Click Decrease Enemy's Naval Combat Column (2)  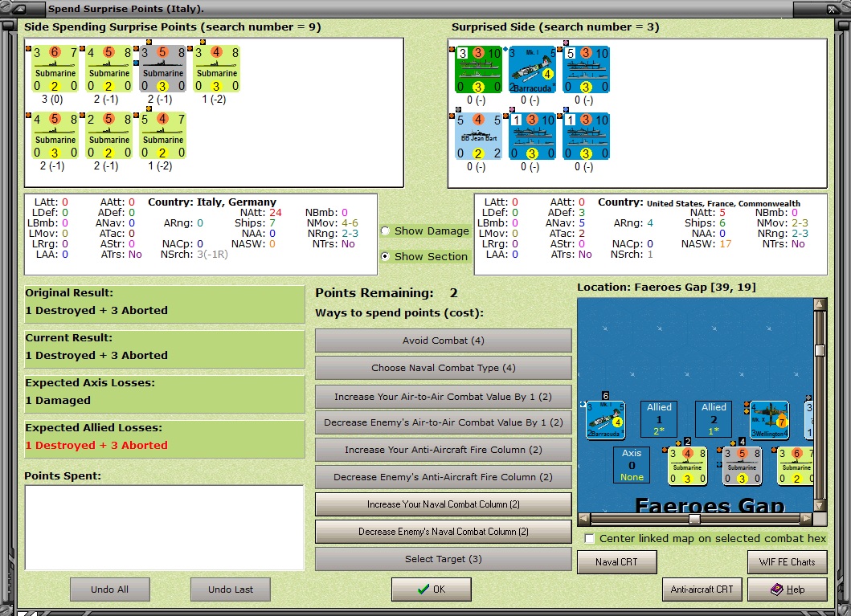444,532
